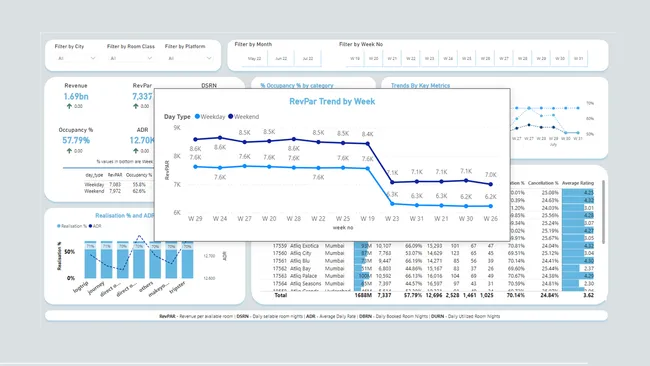
Task: Select the May 22 month filter
Action: [x=254, y=58]
